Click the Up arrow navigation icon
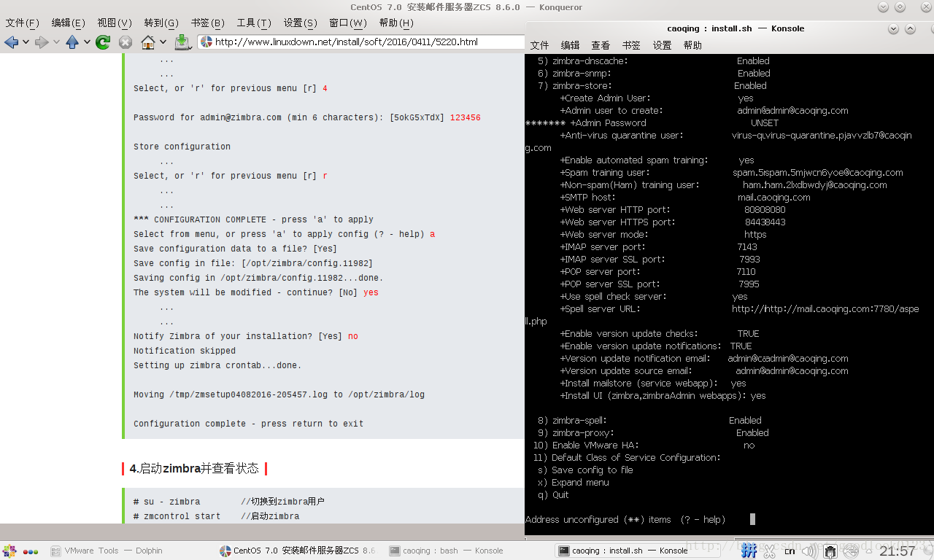 [72, 42]
